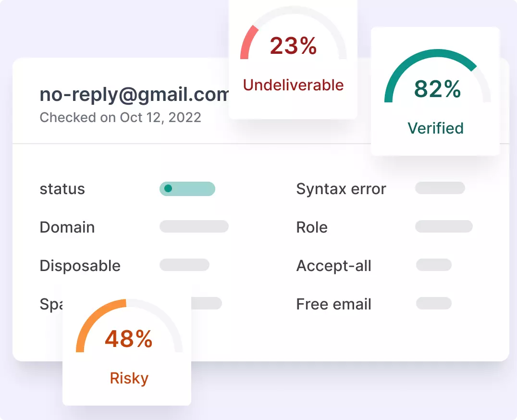Click the Syntax error label
The width and height of the screenshot is (517, 420).
341,189
